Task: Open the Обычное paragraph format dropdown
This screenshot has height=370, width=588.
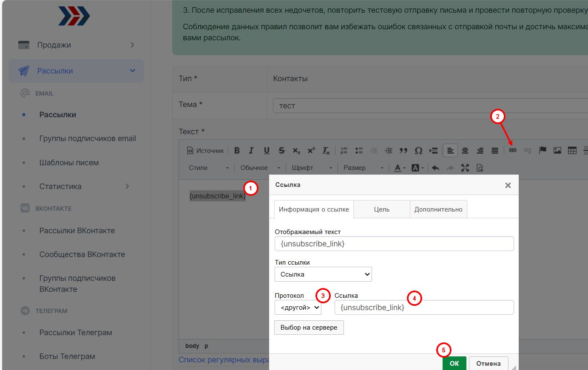Action: [x=260, y=168]
